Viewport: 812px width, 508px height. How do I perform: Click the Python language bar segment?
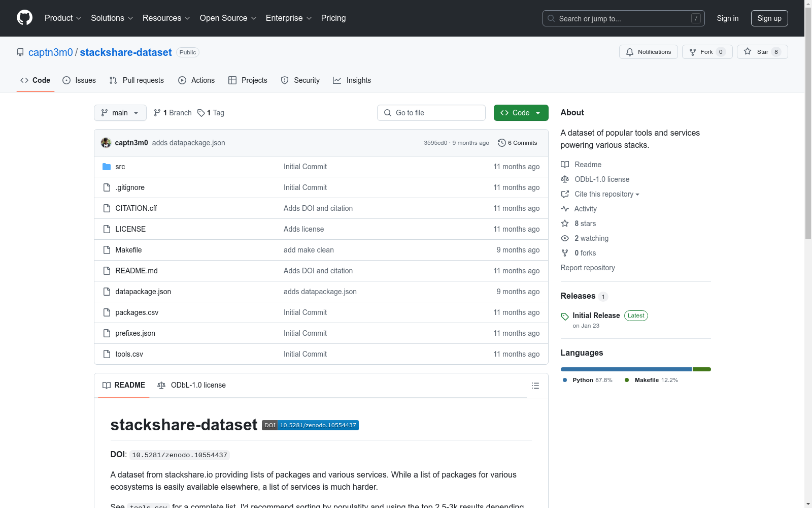[x=626, y=369]
